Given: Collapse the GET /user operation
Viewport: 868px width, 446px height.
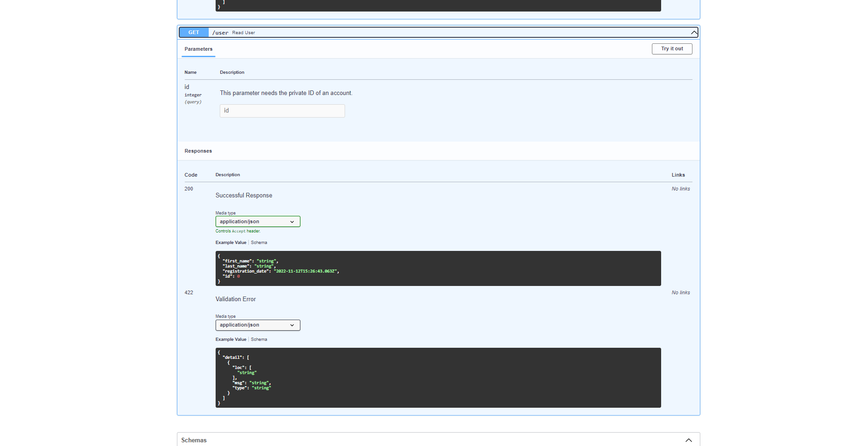Looking at the screenshot, I should pos(694,32).
